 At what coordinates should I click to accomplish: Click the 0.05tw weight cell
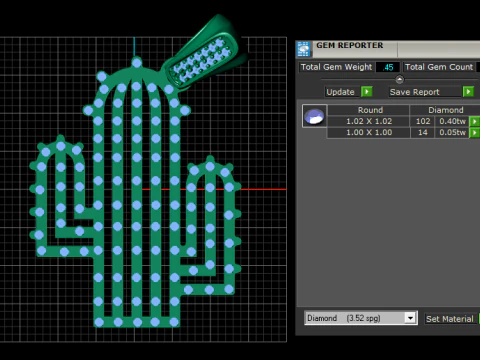(452, 133)
